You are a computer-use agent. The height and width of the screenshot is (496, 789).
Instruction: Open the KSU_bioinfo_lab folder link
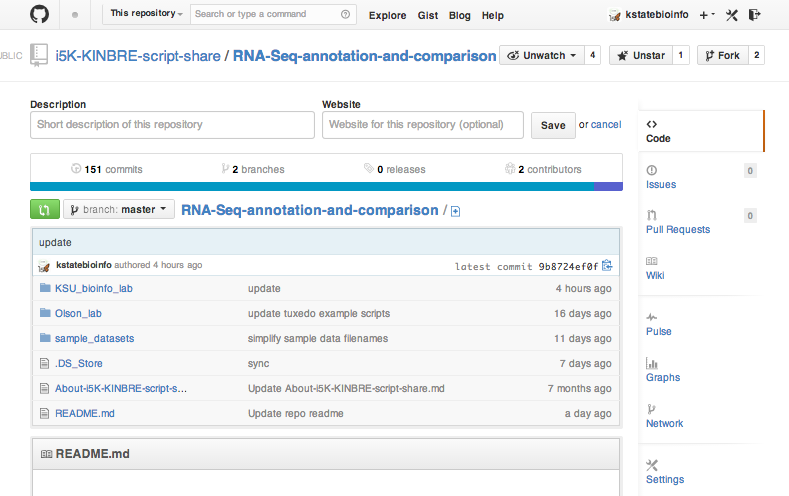click(x=94, y=288)
